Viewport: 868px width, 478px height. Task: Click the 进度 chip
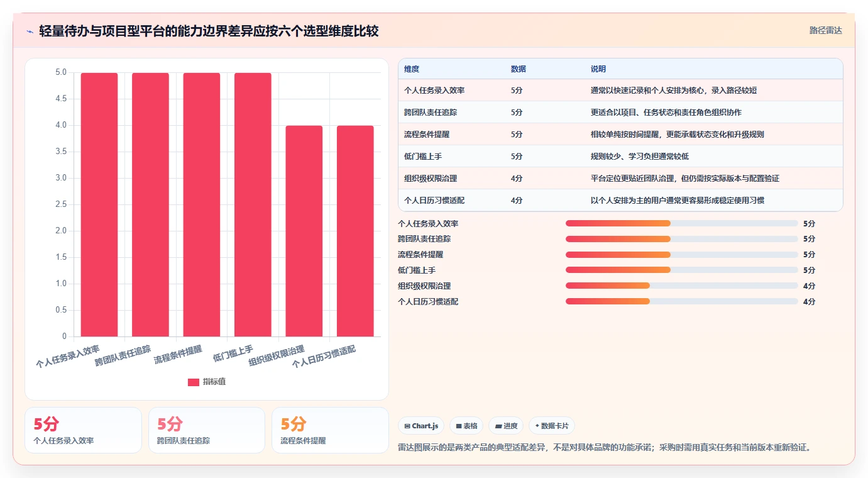click(x=506, y=426)
